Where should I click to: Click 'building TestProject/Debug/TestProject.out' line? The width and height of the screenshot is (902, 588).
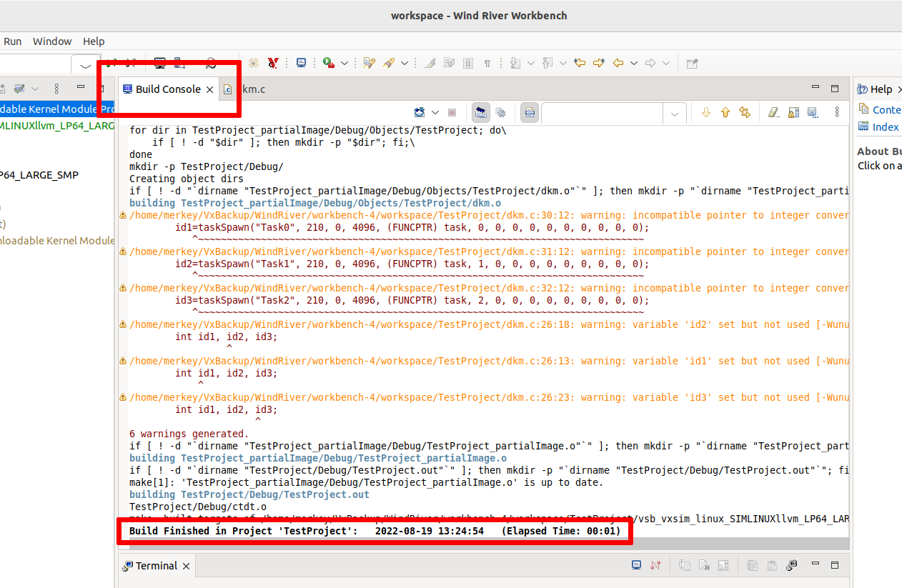(249, 494)
